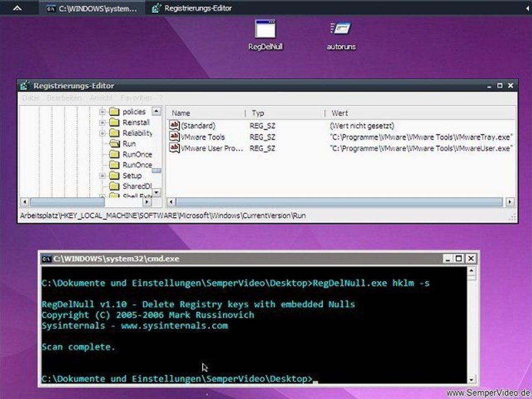Expand the Reinstall tree node
The width and height of the screenshot is (532, 399).
102,122
